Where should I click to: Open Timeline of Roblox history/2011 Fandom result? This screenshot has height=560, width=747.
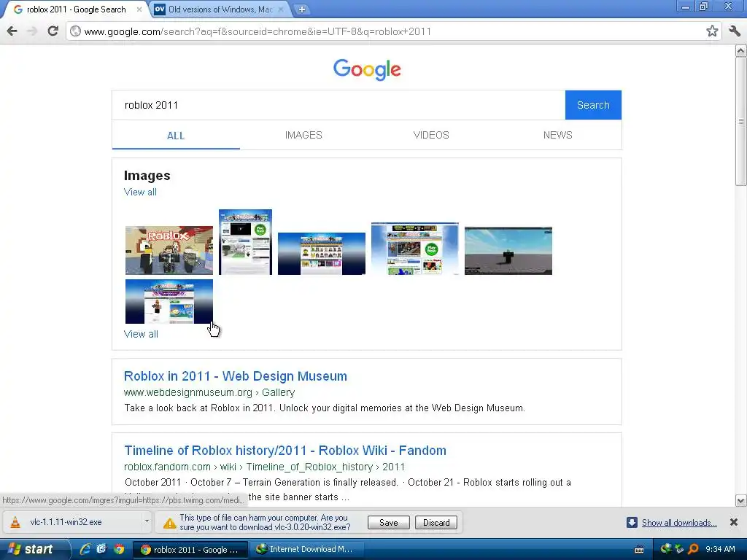285,451
